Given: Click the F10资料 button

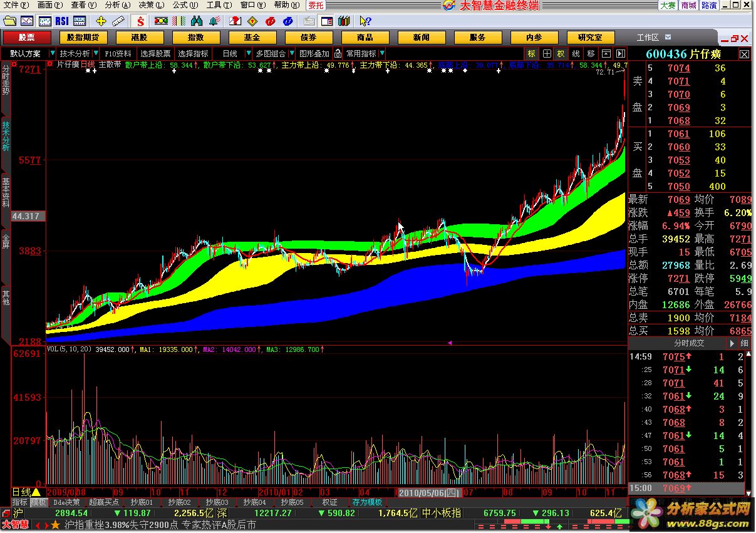Looking at the screenshot, I should click(x=118, y=53).
